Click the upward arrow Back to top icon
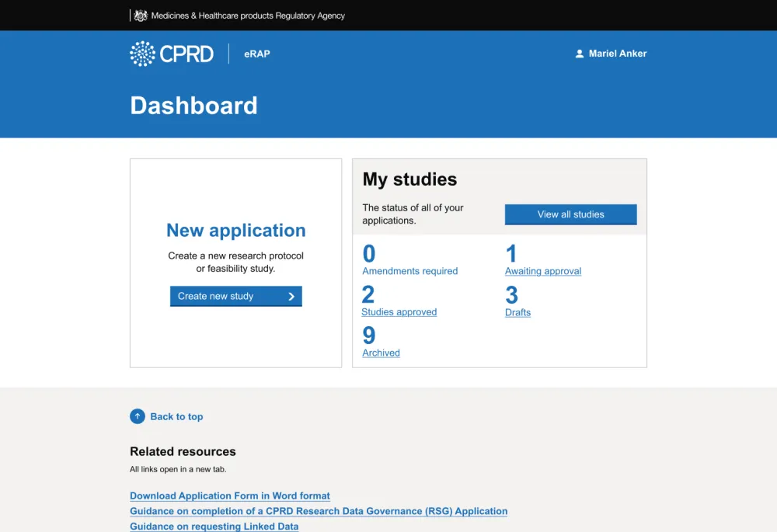The height and width of the screenshot is (532, 777). pyautogui.click(x=138, y=416)
